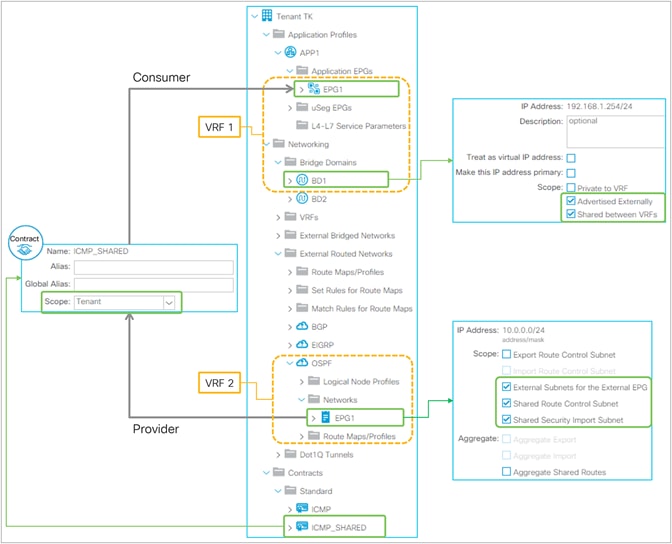672x544 pixels.
Task: Click the Dot1Q Tunnels folder icon
Action: [291, 454]
